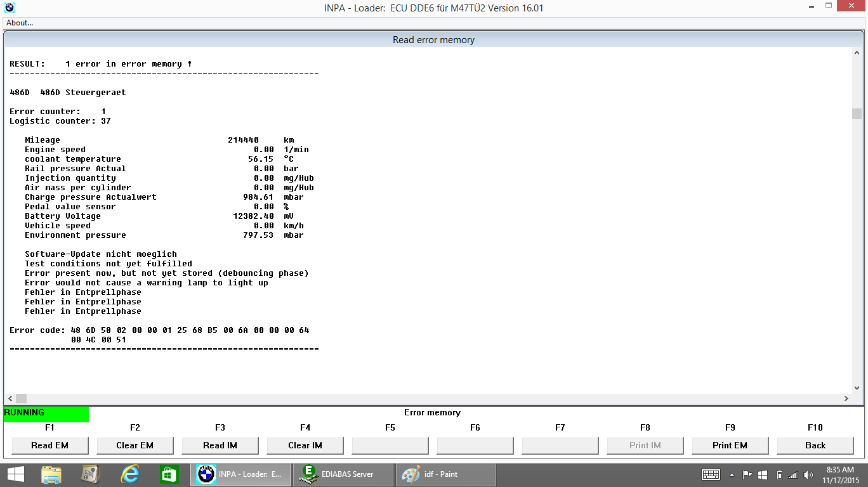Click the Read IM button

tap(220, 445)
